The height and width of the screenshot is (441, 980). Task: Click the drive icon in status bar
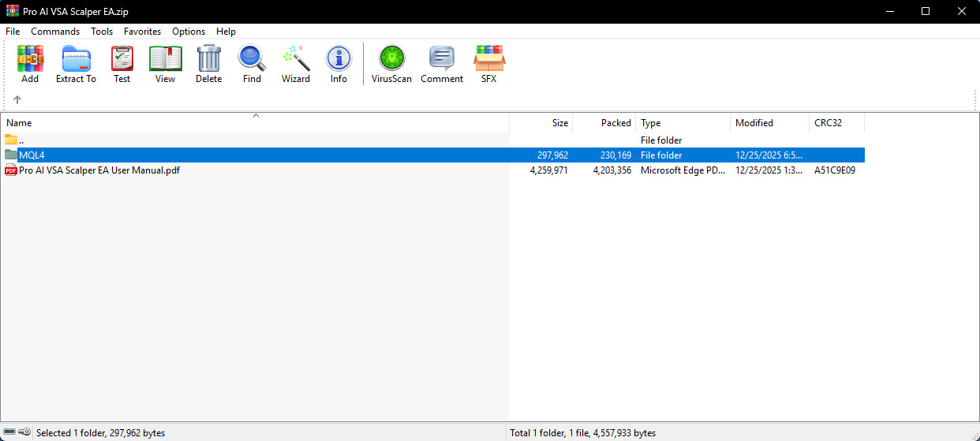click(x=9, y=432)
